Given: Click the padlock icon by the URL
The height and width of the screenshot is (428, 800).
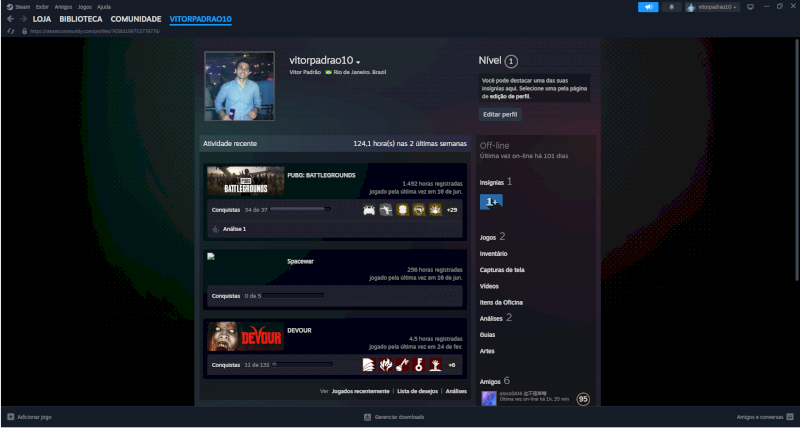Looking at the screenshot, I should [x=24, y=31].
